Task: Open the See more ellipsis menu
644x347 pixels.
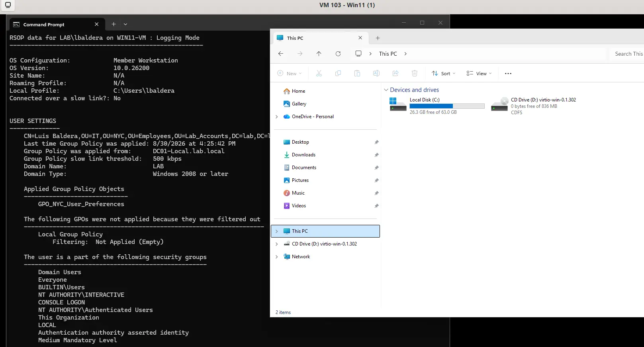Action: (x=508, y=74)
